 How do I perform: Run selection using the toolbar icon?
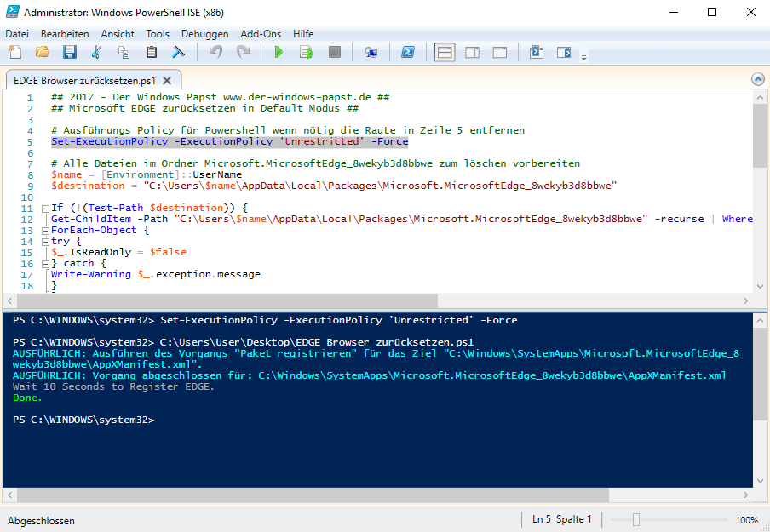(307, 53)
